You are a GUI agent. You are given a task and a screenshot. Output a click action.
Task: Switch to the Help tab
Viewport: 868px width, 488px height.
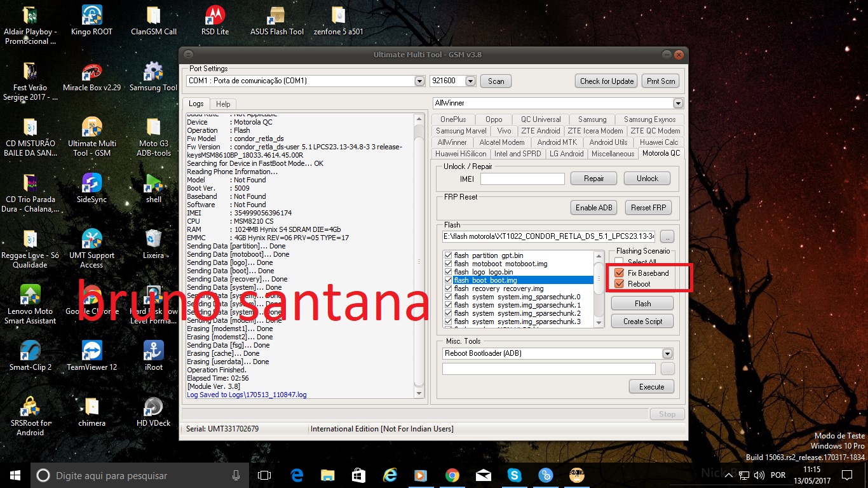coord(223,104)
